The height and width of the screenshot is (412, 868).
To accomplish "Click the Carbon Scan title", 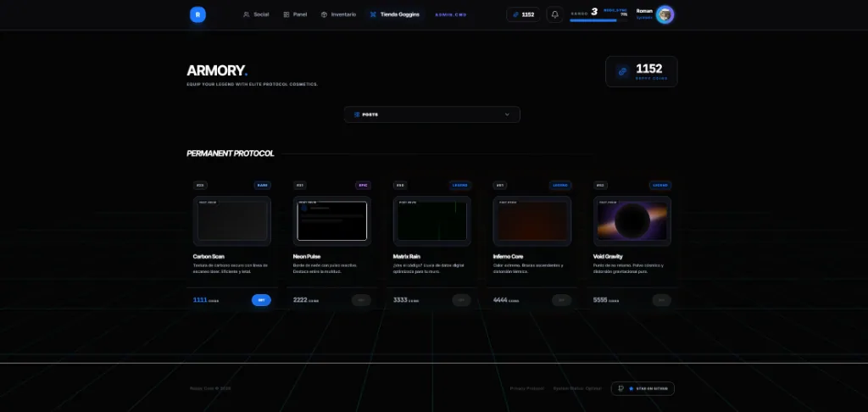I will coord(209,257).
